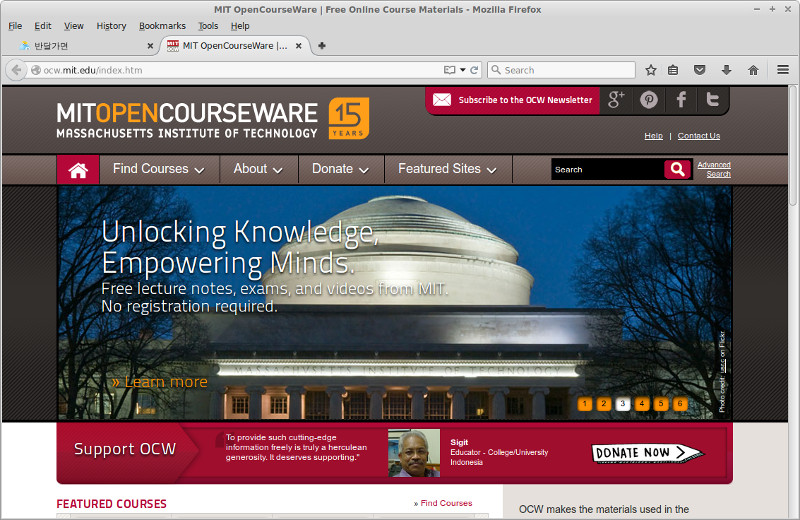
Task: Show carousel slide 4
Action: (x=642, y=404)
